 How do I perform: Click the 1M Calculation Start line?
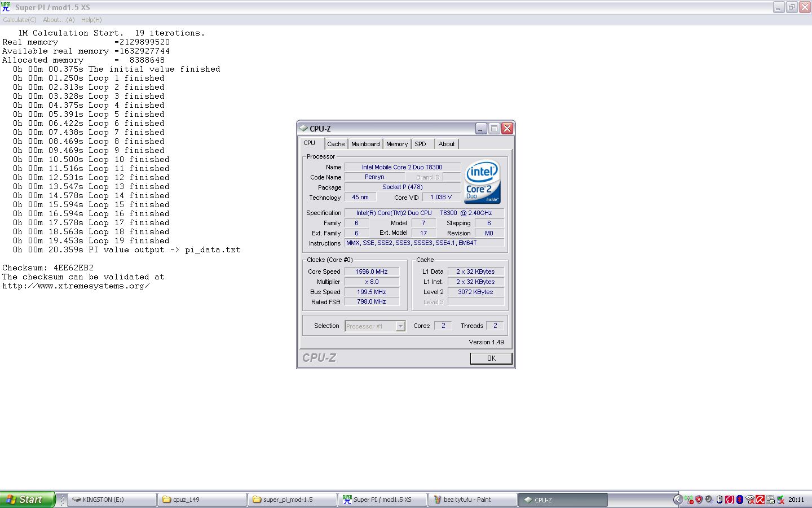(x=112, y=33)
